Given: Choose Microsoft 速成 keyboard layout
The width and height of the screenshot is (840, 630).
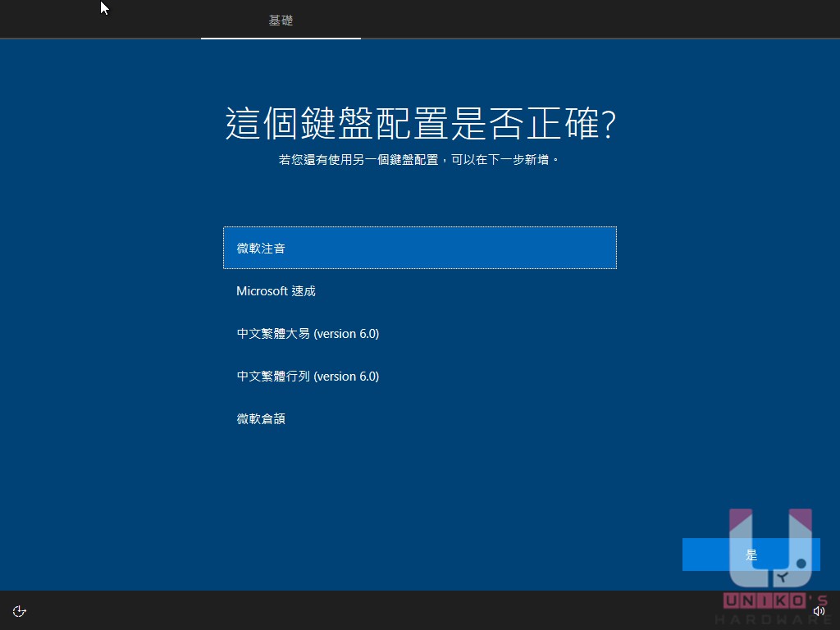Looking at the screenshot, I should [x=420, y=291].
